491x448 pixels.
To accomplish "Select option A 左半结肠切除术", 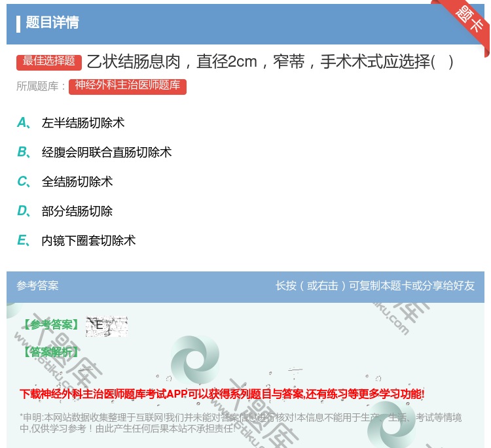I will [83, 123].
